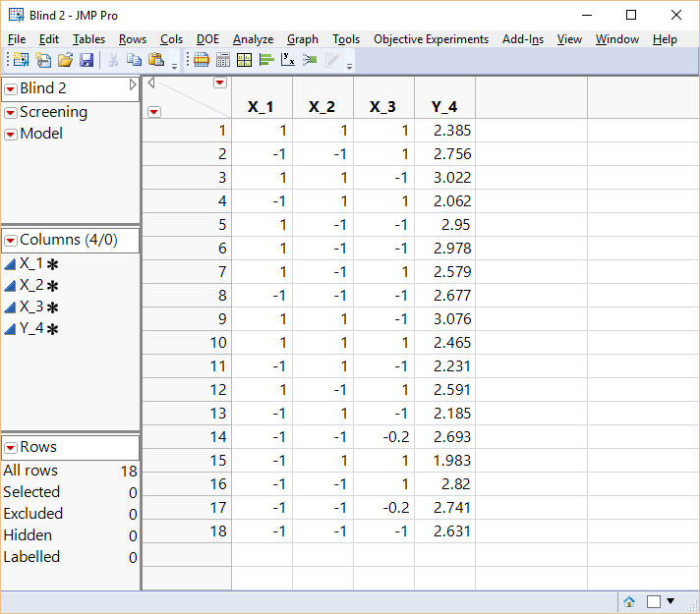Click the white square icon in status bar
This screenshot has height=614, width=700.
(654, 601)
